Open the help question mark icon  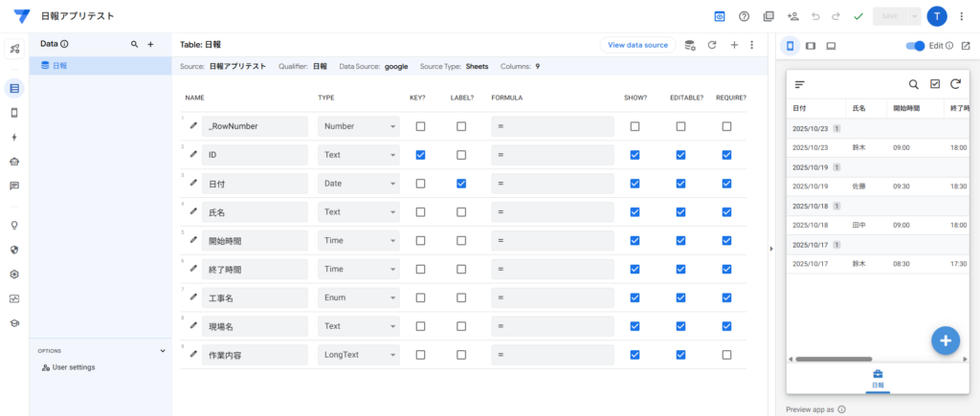(744, 16)
